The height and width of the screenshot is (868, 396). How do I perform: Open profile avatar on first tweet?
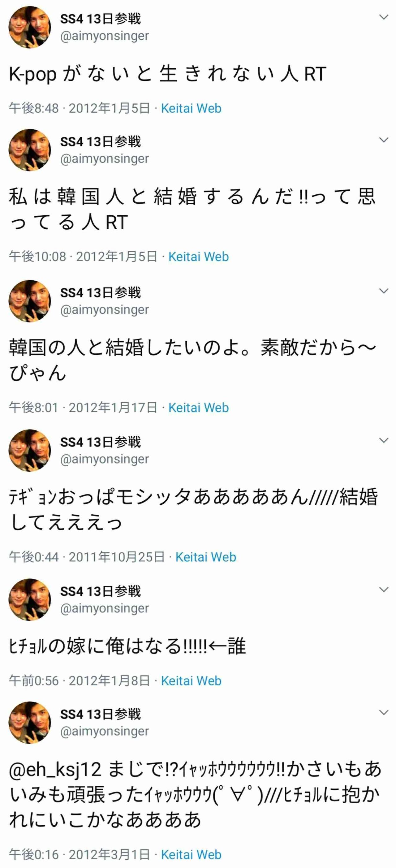pyautogui.click(x=30, y=27)
